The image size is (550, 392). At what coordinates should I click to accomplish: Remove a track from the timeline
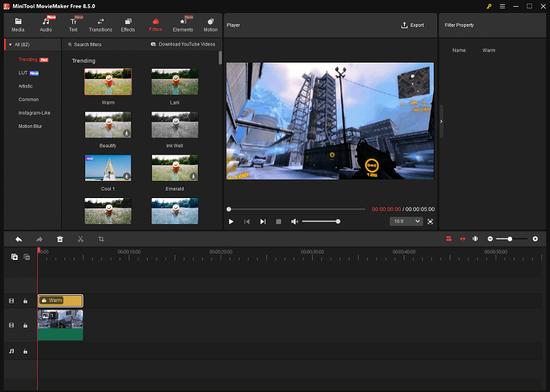click(x=27, y=257)
